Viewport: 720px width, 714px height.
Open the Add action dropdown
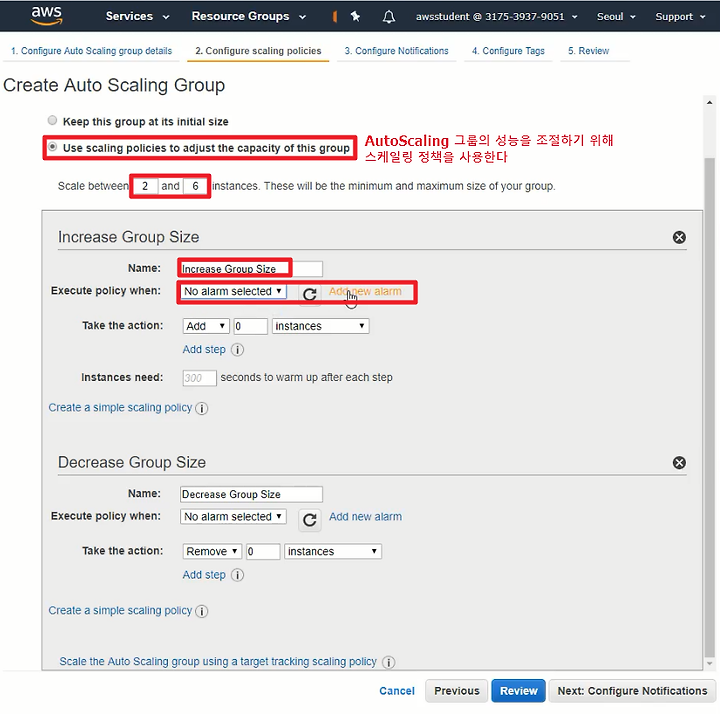(x=206, y=326)
